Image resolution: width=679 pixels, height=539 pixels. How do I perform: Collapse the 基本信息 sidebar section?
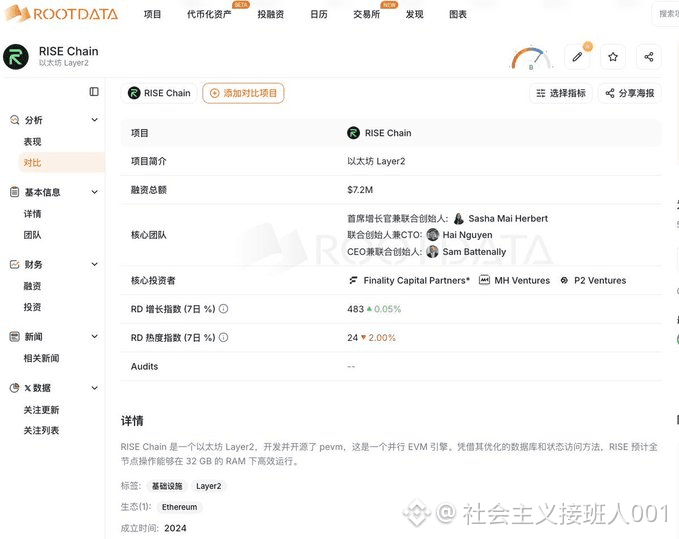point(94,192)
